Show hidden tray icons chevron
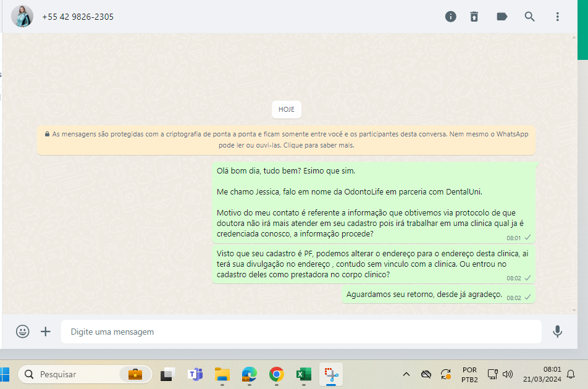Screen dimensions: 588x389 point(406,374)
